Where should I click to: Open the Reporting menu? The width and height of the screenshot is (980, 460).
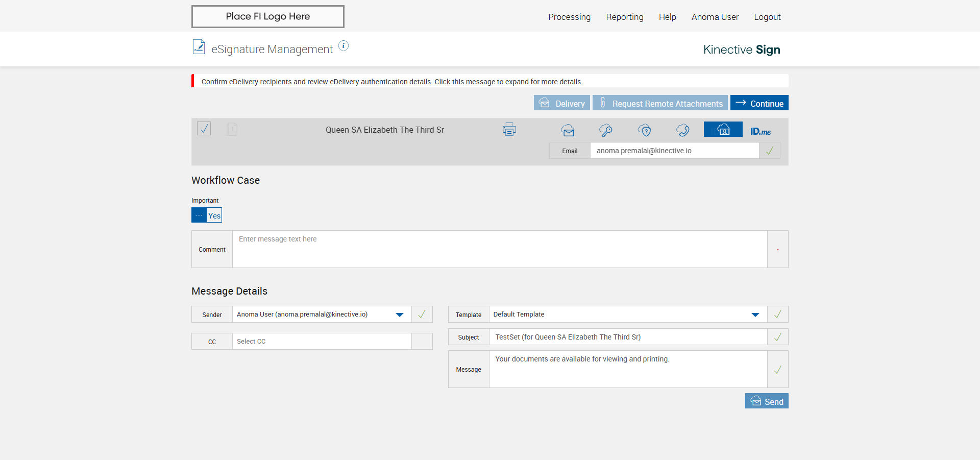(625, 17)
